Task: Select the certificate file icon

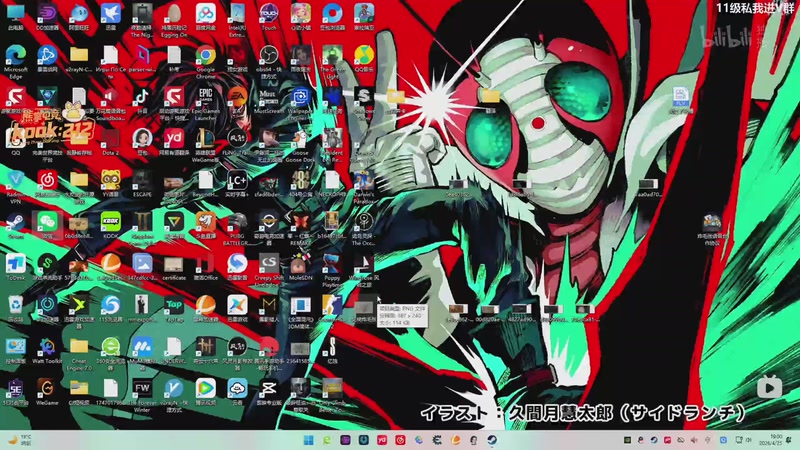Action: (174, 264)
